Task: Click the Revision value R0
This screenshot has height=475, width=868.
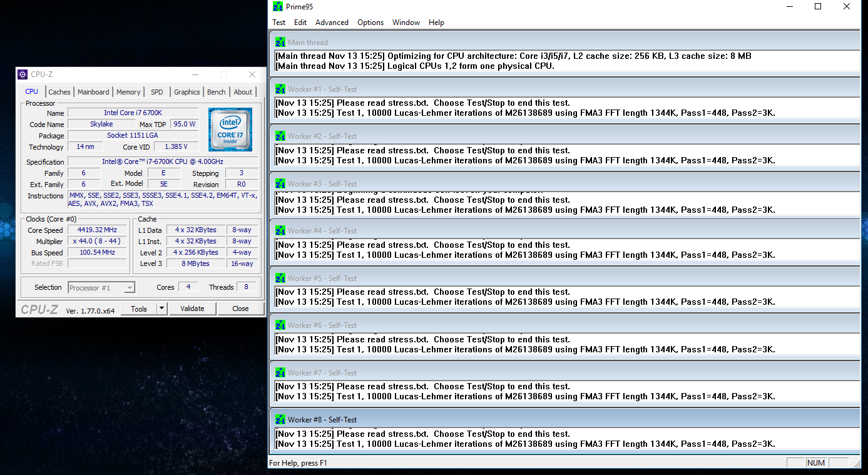Action: click(241, 185)
